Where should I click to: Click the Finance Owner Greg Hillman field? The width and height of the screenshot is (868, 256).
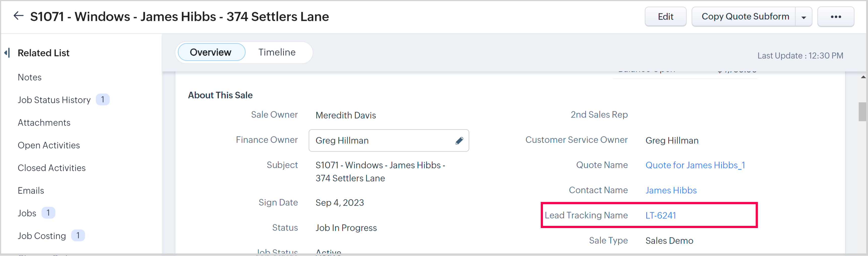coord(381,141)
